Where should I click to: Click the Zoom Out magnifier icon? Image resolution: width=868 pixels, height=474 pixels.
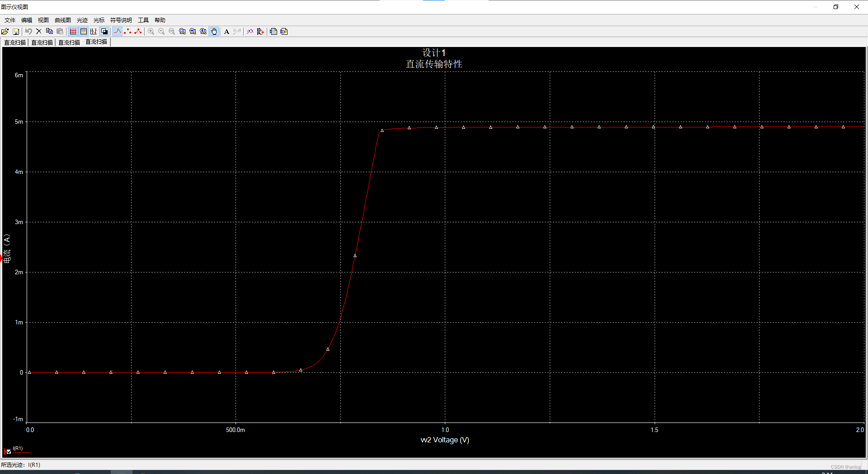click(x=161, y=32)
